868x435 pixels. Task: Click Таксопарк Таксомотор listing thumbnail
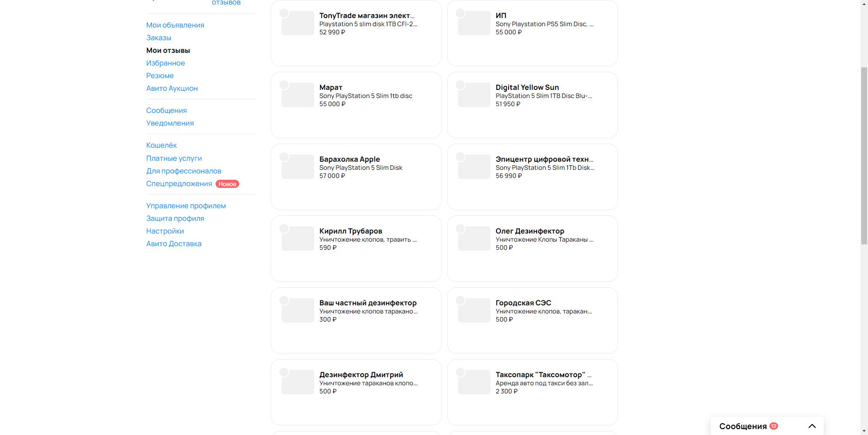point(474,382)
